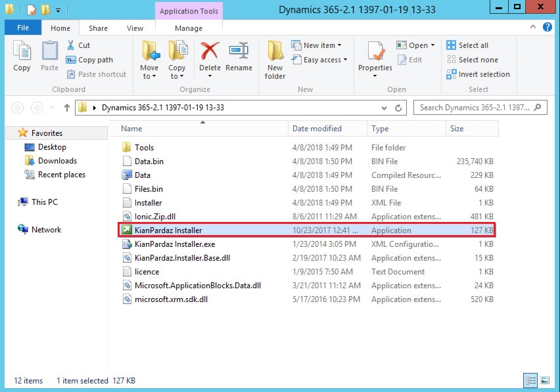Click Select none
Image resolution: width=560 pixels, height=392 pixels.
click(472, 60)
